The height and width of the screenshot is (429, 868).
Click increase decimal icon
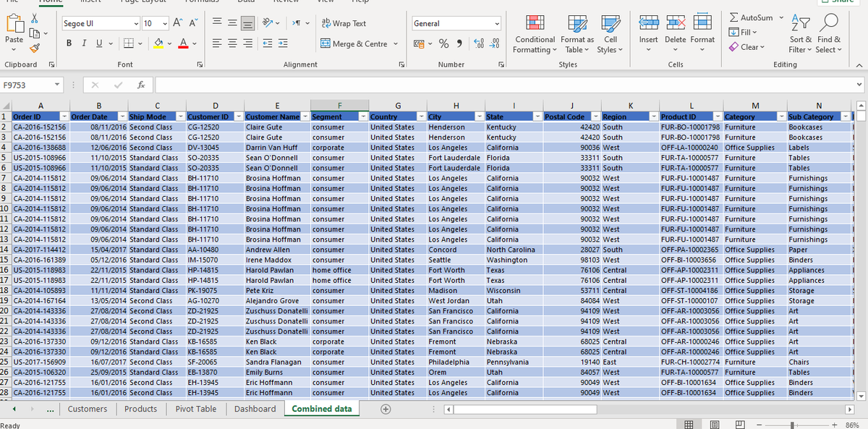pos(480,44)
